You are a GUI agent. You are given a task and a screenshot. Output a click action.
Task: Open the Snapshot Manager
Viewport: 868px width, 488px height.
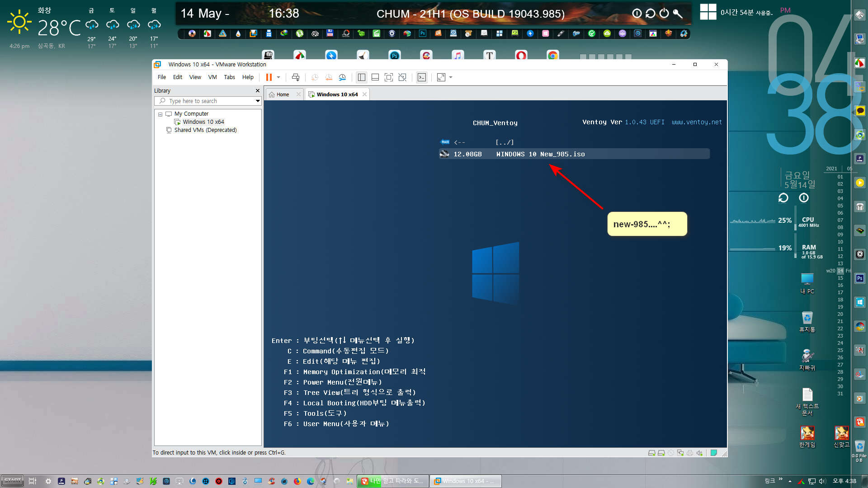point(342,77)
